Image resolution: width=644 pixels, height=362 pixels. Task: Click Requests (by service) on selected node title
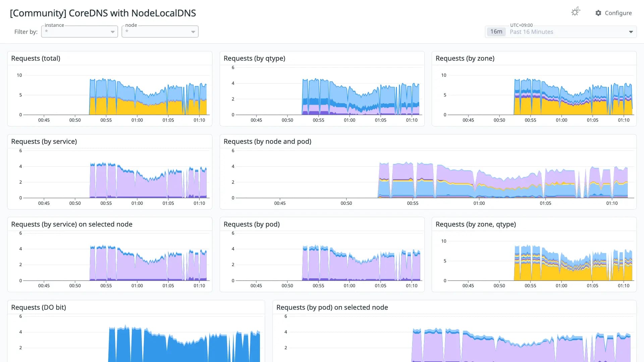tap(72, 224)
